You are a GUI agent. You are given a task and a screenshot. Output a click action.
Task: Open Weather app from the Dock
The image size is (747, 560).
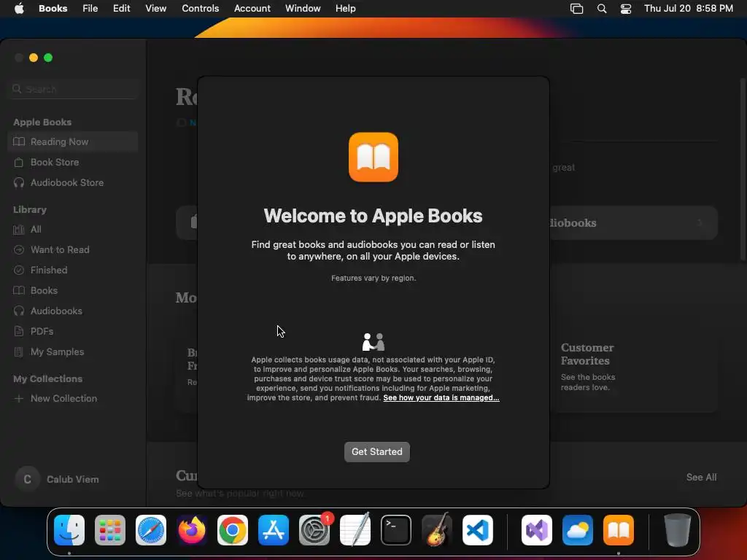point(578,530)
